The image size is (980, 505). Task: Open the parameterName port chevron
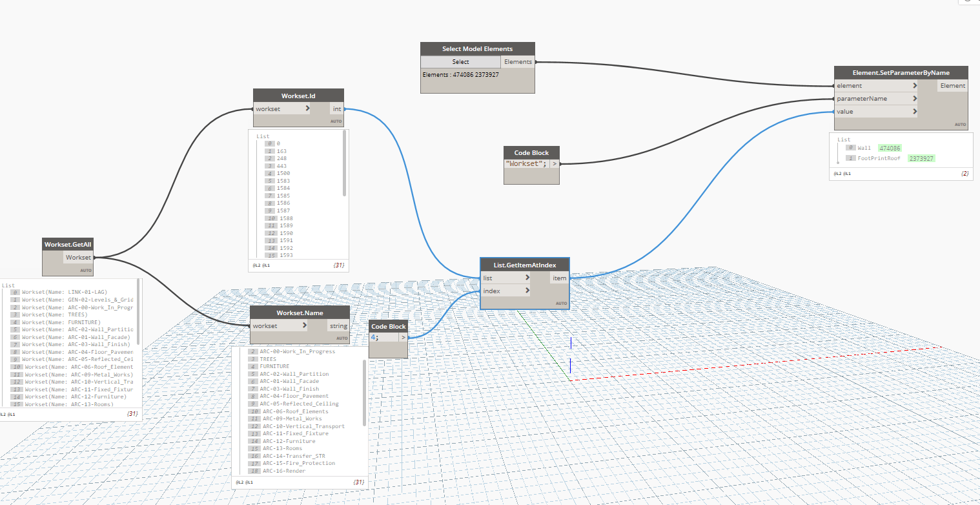click(915, 99)
